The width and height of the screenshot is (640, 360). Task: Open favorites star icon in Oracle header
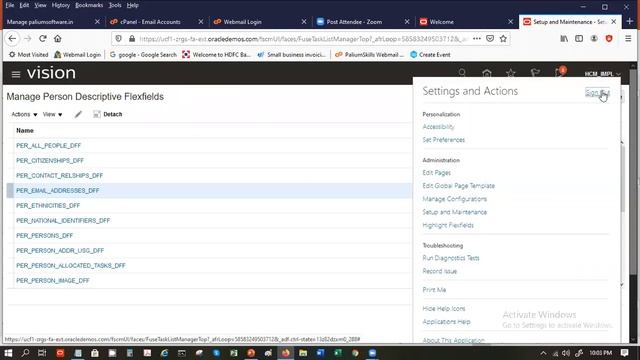(x=511, y=73)
